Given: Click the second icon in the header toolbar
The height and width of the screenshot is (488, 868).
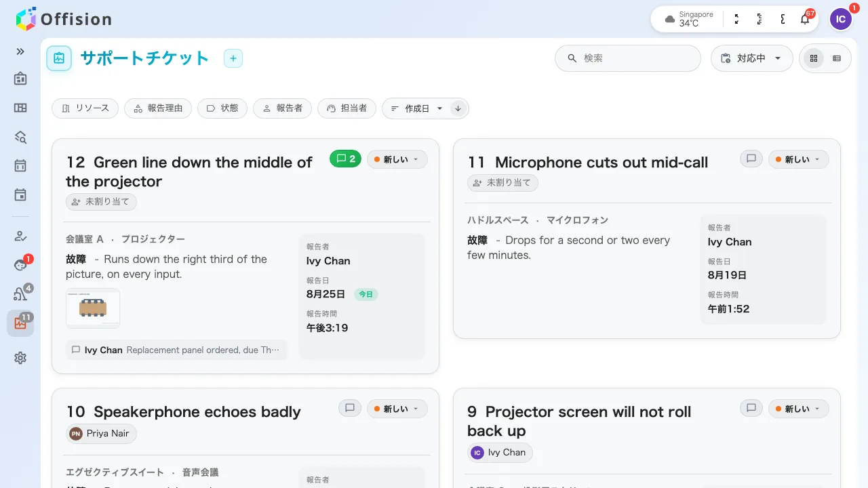Looking at the screenshot, I should click(759, 19).
